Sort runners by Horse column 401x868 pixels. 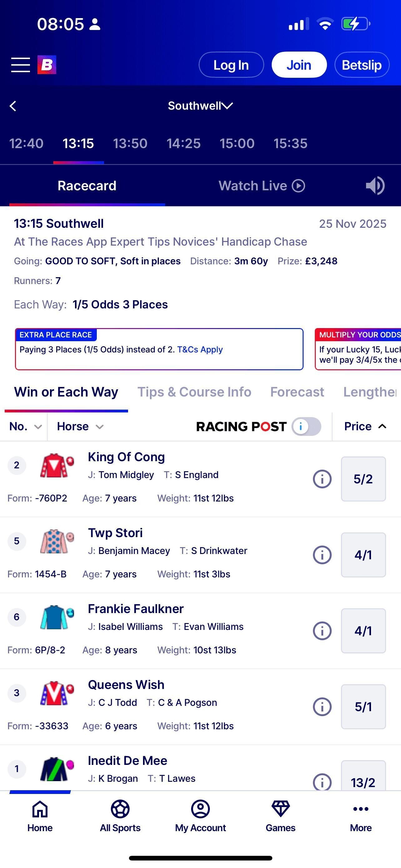[x=80, y=427]
